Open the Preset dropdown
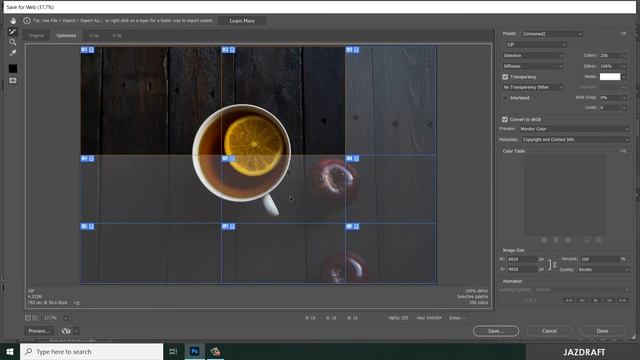640x360 pixels. point(552,34)
